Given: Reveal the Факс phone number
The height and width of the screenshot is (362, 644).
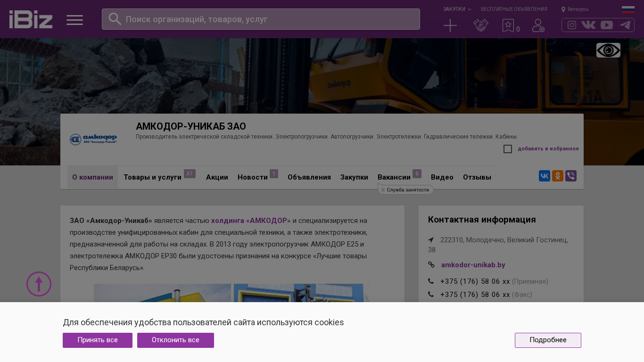Looking at the screenshot, I should (x=475, y=295).
